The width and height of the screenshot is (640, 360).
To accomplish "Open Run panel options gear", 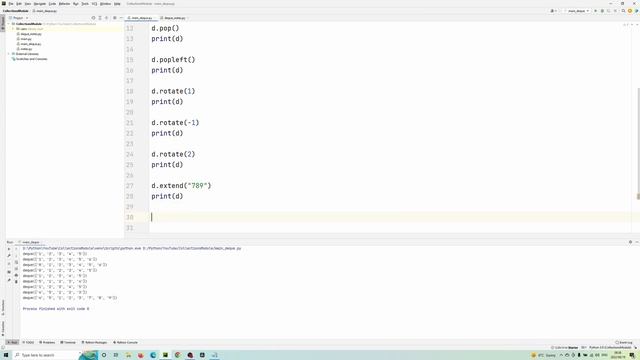I will [630, 242].
